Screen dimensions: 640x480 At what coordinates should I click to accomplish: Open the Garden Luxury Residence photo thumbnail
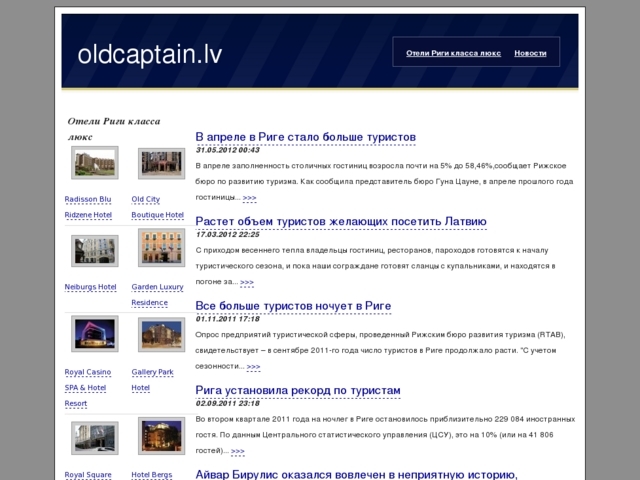pos(161,250)
